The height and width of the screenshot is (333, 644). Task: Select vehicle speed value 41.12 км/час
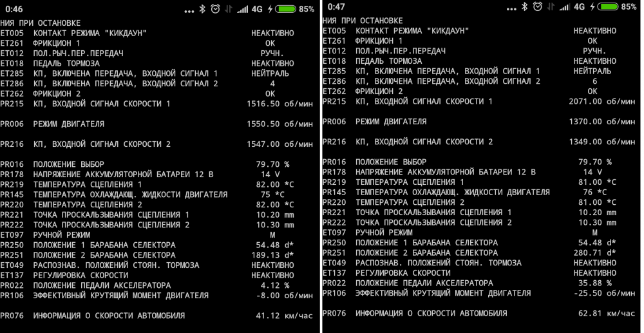284,316
